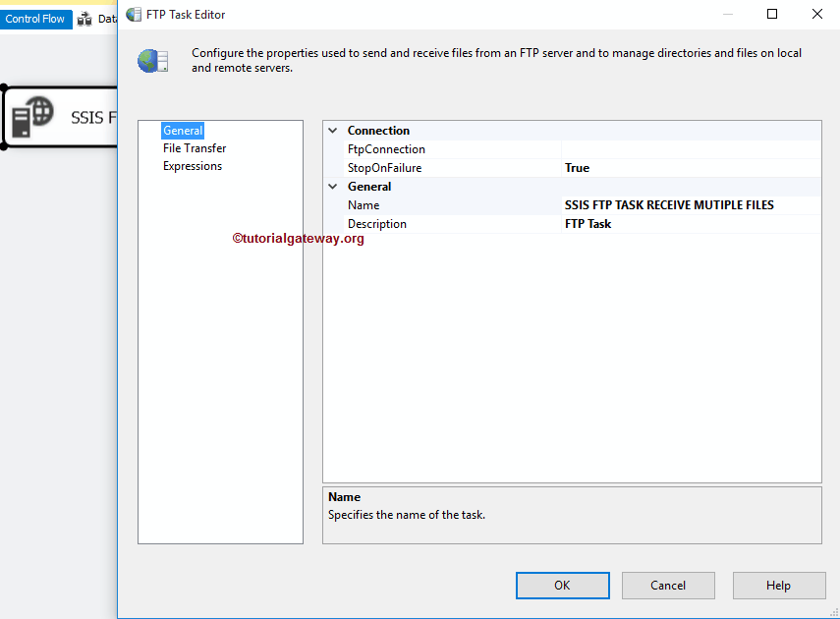Switch to the Control Flow tab
This screenshot has width=840, height=619.
tap(36, 18)
